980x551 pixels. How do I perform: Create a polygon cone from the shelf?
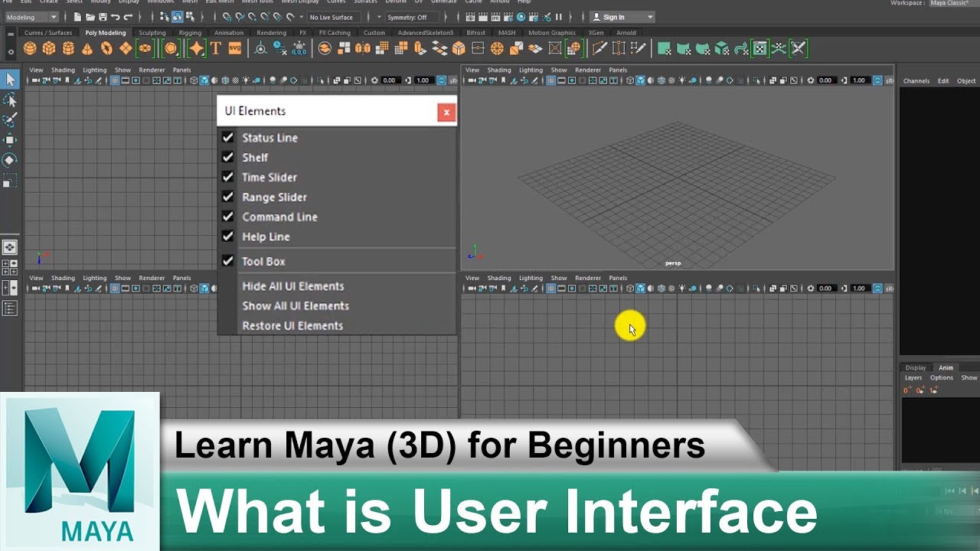87,49
